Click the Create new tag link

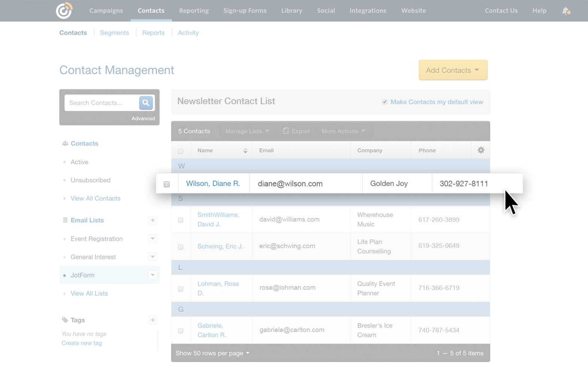(x=82, y=343)
